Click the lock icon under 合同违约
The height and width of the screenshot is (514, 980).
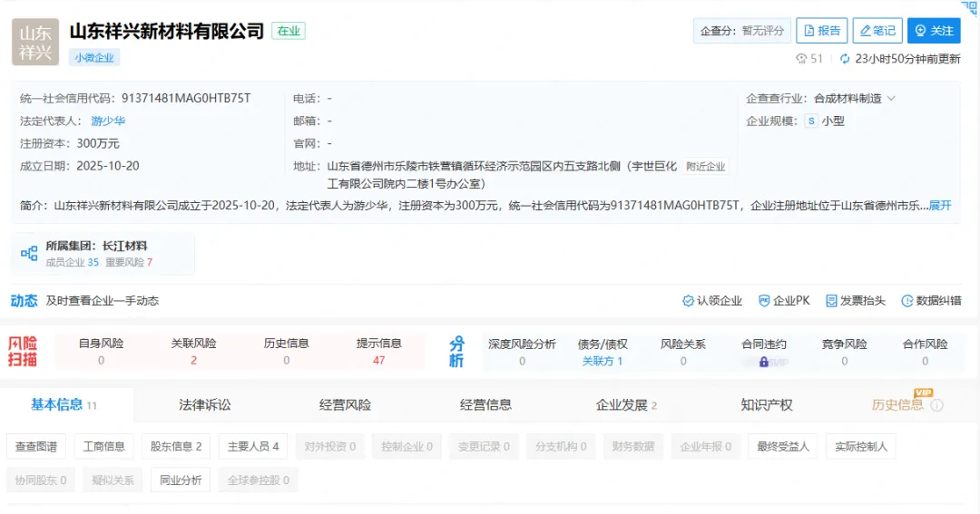[764, 362]
